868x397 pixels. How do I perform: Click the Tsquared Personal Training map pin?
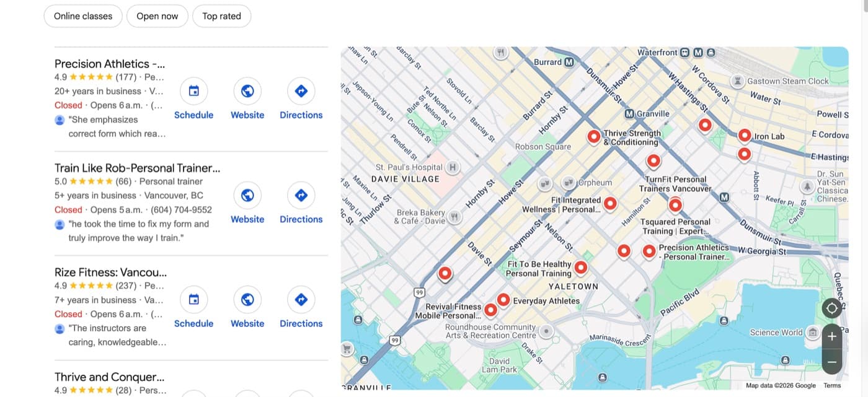pos(675,204)
